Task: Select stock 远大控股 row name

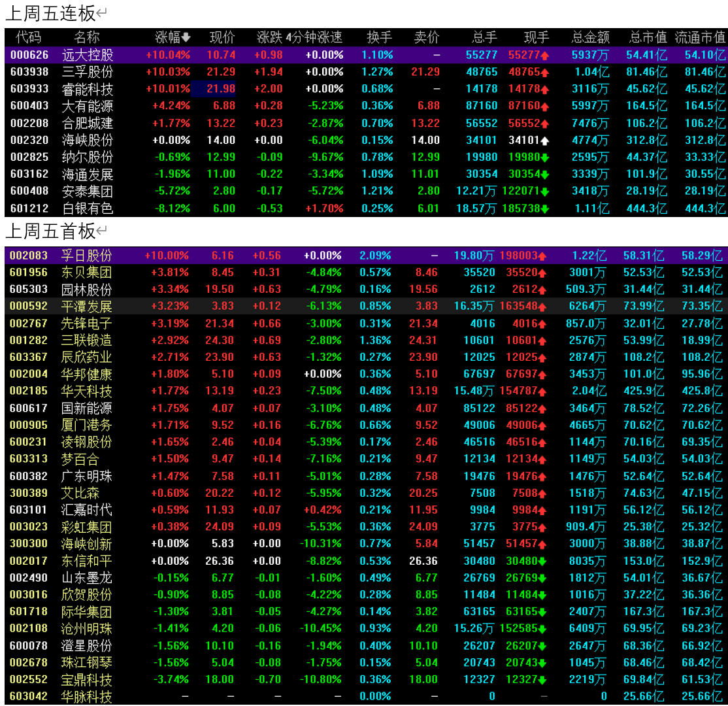Action: (88, 55)
